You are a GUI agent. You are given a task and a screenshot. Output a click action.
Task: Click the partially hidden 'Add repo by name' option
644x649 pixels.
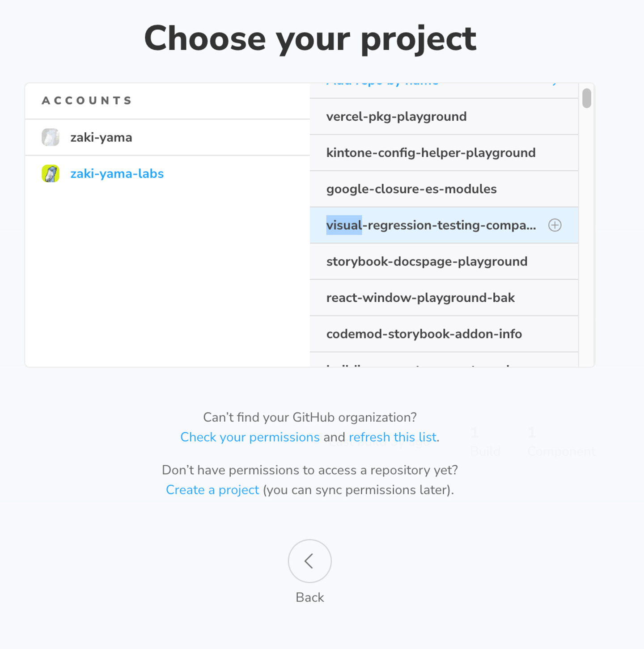(383, 85)
